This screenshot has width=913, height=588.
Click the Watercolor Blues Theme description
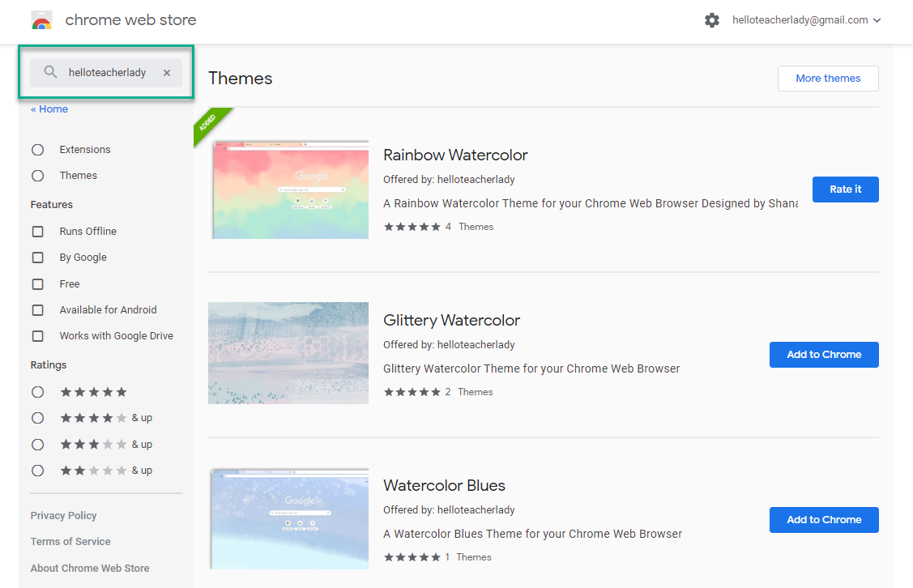pyautogui.click(x=533, y=534)
